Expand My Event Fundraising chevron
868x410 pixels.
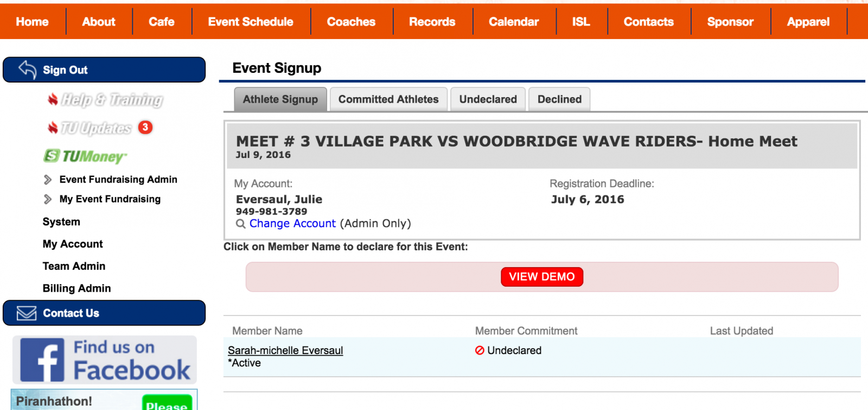tap(48, 199)
